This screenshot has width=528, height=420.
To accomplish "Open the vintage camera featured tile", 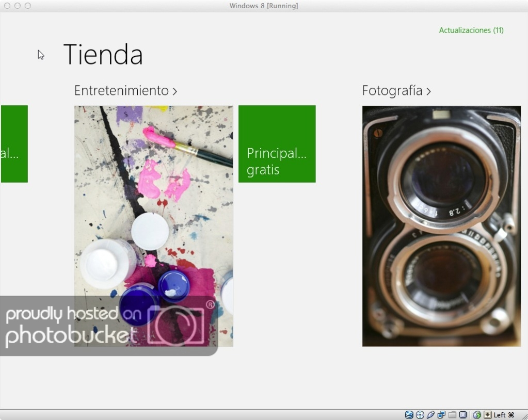I will click(441, 226).
